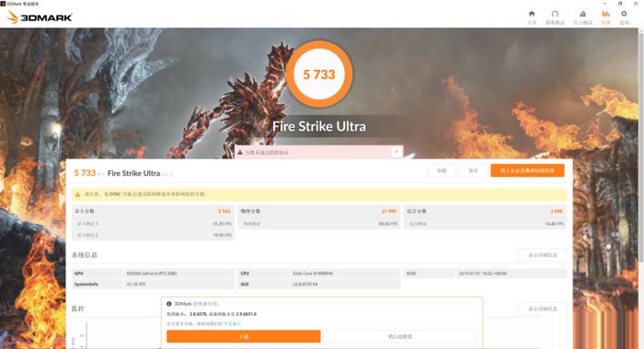The width and height of the screenshot is (644, 349).
Task: Click graphics test 1 result 31.23 FPS
Action: coord(223,224)
